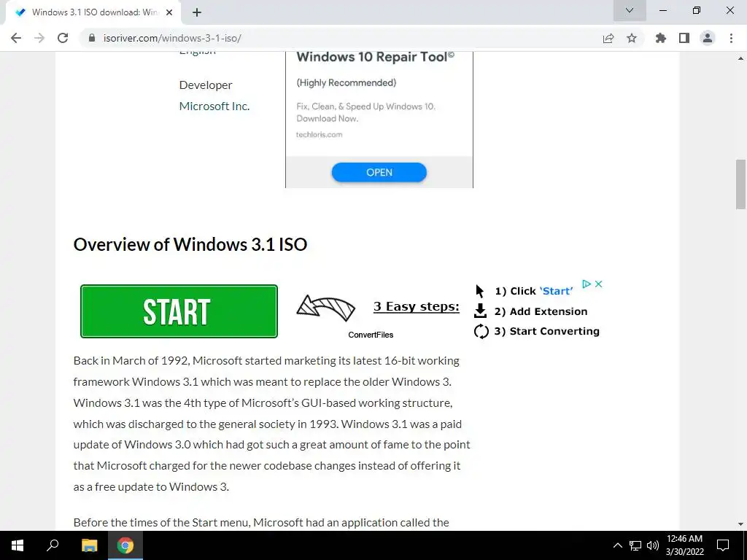The width and height of the screenshot is (747, 560).
Task: Click techloris.com ad link
Action: tap(320, 135)
